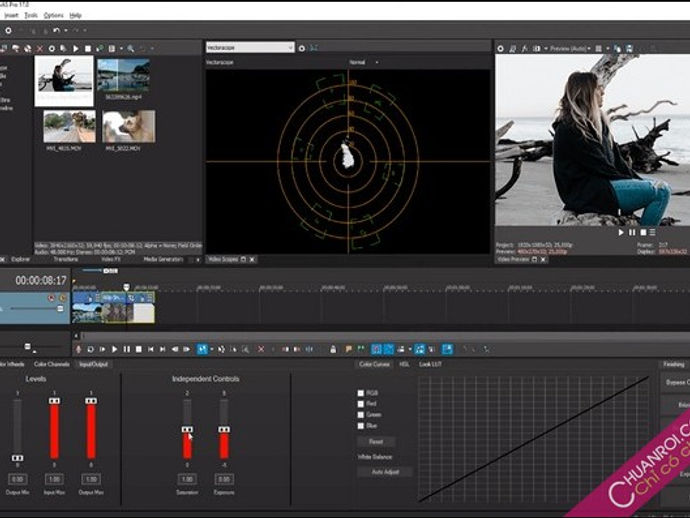The image size is (690, 518).
Task: Go to start in timeline transport
Action: (x=151, y=349)
